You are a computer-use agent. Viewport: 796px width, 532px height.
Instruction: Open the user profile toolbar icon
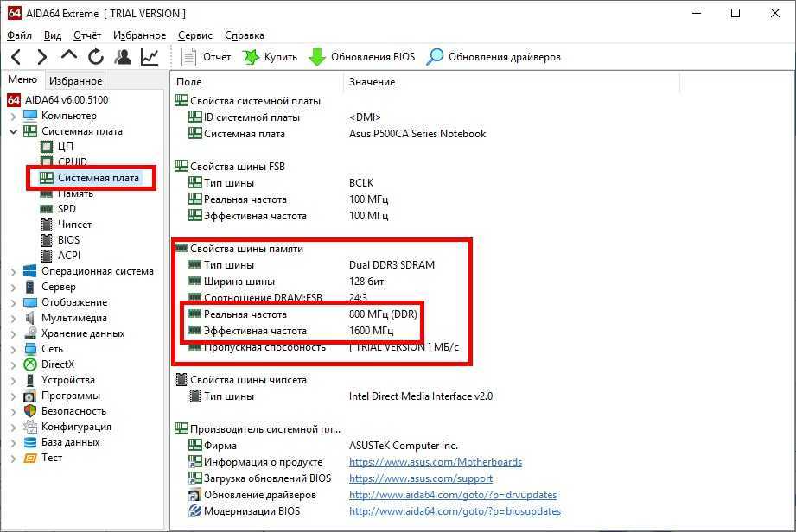pos(123,57)
